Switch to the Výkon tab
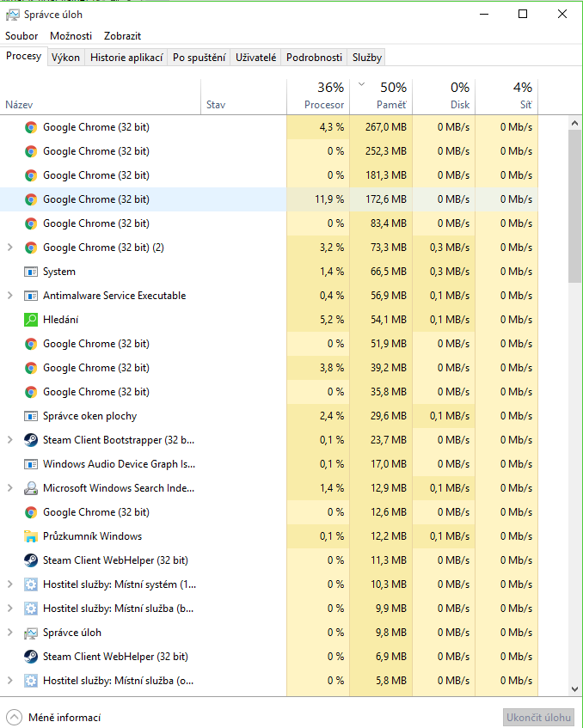This screenshot has height=728, width=583. (65, 58)
